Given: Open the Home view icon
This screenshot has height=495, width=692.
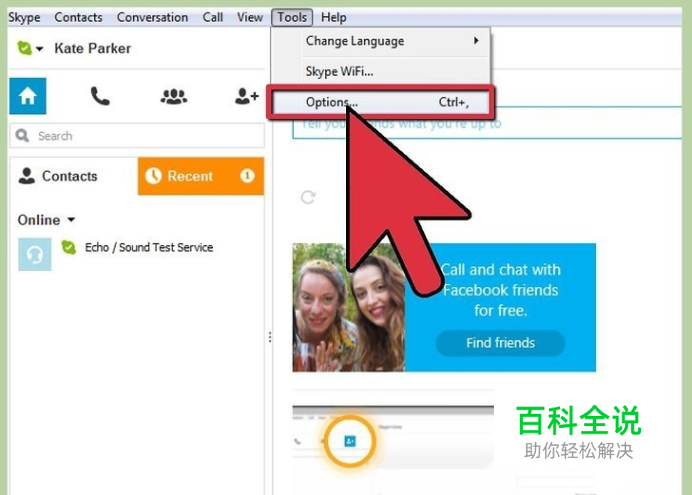Looking at the screenshot, I should pos(28,96).
